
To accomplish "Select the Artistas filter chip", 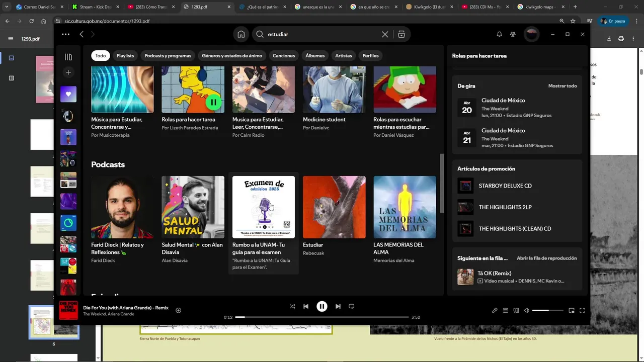I will 344,55.
